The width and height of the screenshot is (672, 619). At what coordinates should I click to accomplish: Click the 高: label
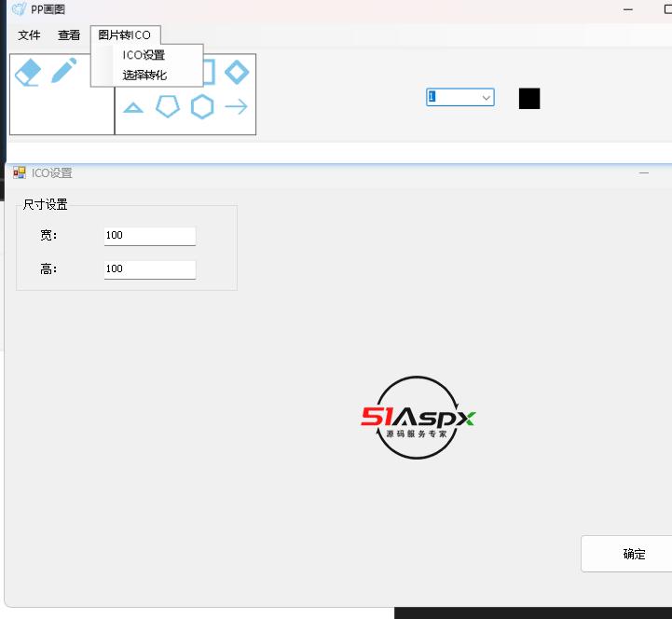pos(48,269)
